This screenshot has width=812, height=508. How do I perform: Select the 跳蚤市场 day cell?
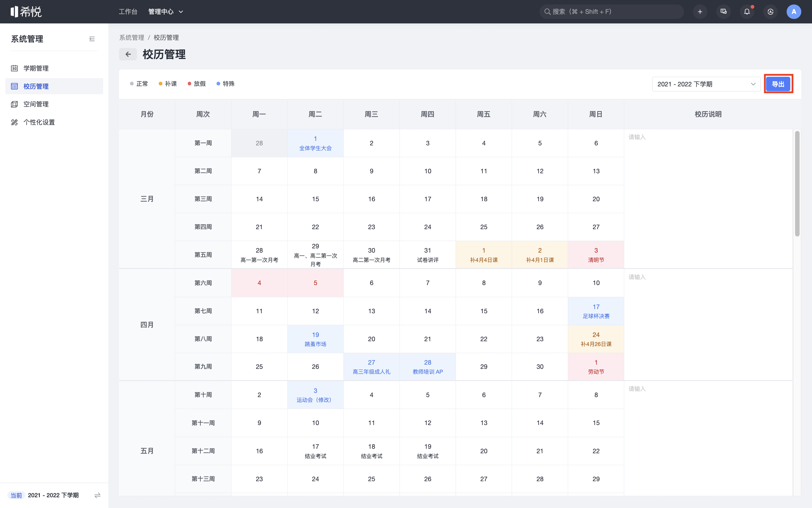click(x=315, y=339)
